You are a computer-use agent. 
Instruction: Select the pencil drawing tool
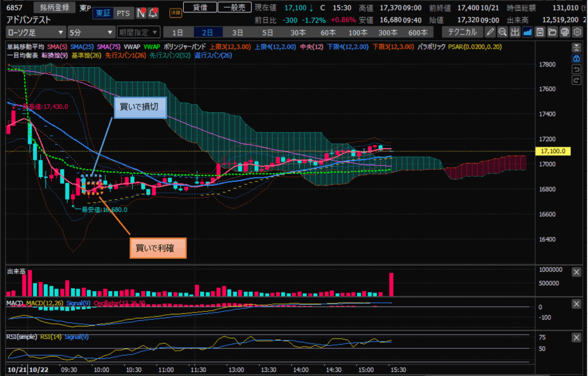[490, 32]
